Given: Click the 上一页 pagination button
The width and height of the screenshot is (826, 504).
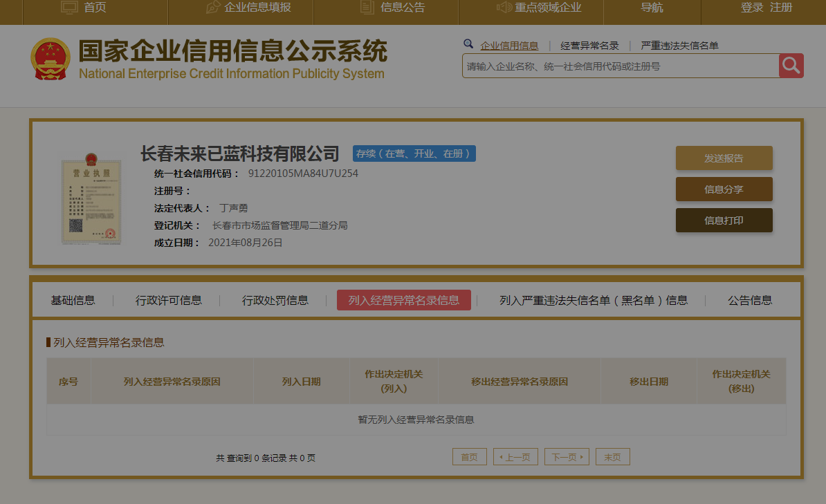Looking at the screenshot, I should coord(515,456).
